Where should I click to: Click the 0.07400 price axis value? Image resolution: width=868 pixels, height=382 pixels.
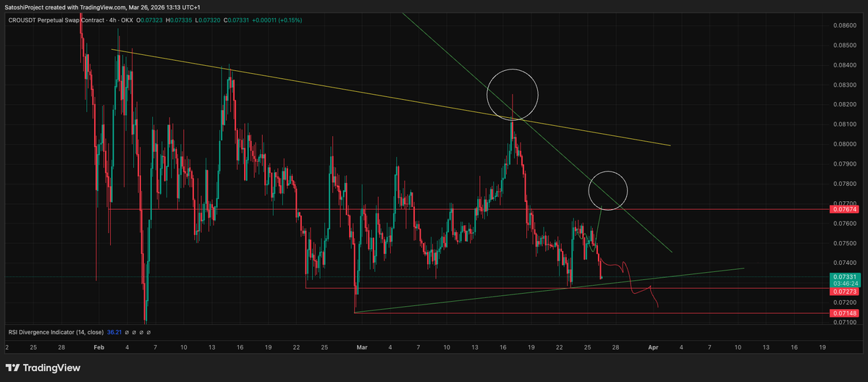click(x=843, y=263)
